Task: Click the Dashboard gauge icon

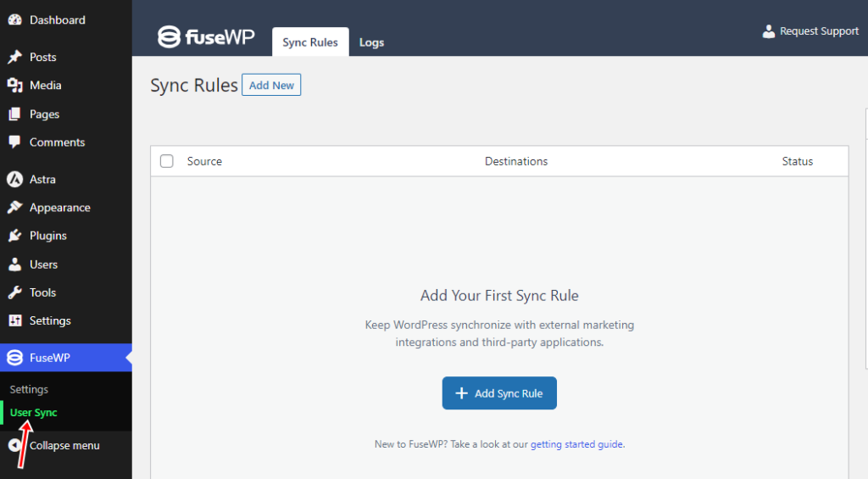Action: coord(15,20)
